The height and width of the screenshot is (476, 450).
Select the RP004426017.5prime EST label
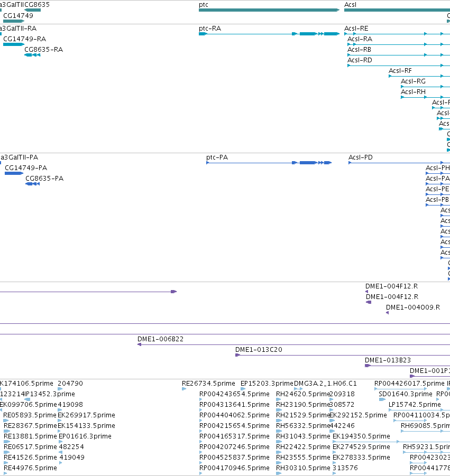coord(409,384)
